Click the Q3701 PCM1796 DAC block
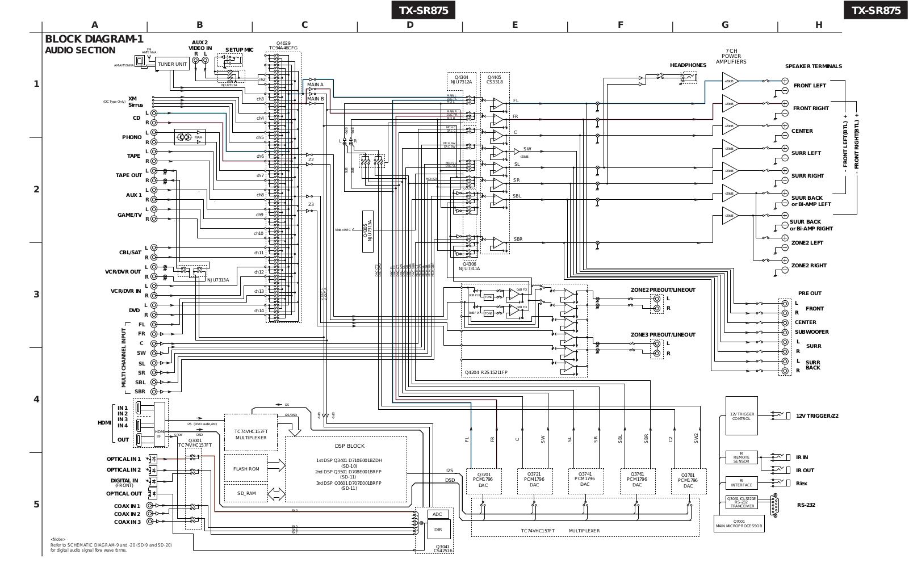The width and height of the screenshot is (909, 588). [x=483, y=480]
